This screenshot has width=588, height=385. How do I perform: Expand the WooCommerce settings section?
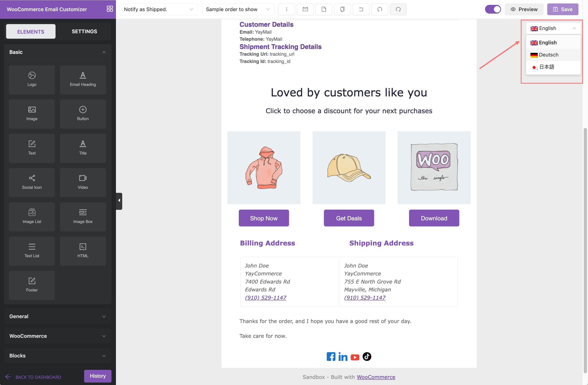point(57,336)
